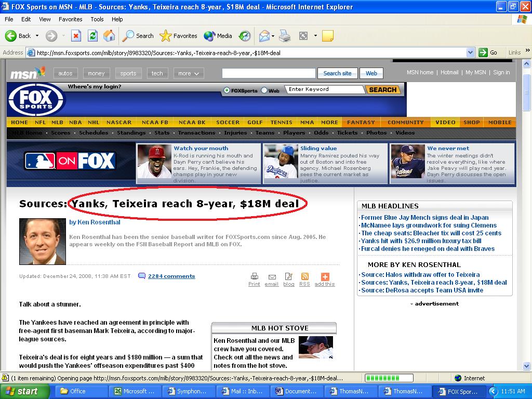Click in the 'Enter Keyword' search field
This screenshot has height=399, width=532.
coord(324,89)
